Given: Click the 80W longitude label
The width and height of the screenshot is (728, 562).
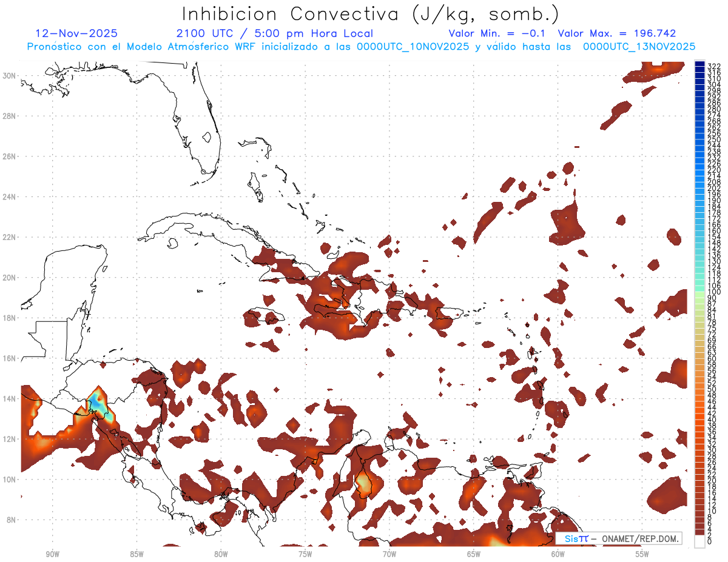Looking at the screenshot, I should click(221, 554).
